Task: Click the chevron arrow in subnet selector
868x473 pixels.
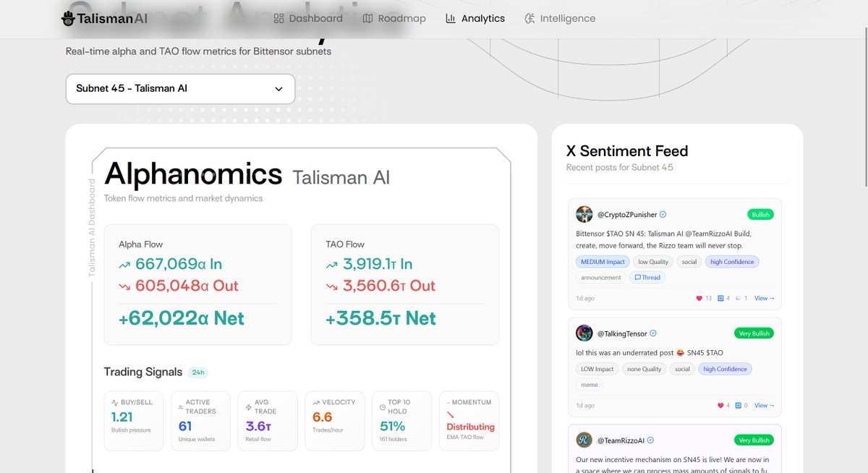Action: coord(278,89)
